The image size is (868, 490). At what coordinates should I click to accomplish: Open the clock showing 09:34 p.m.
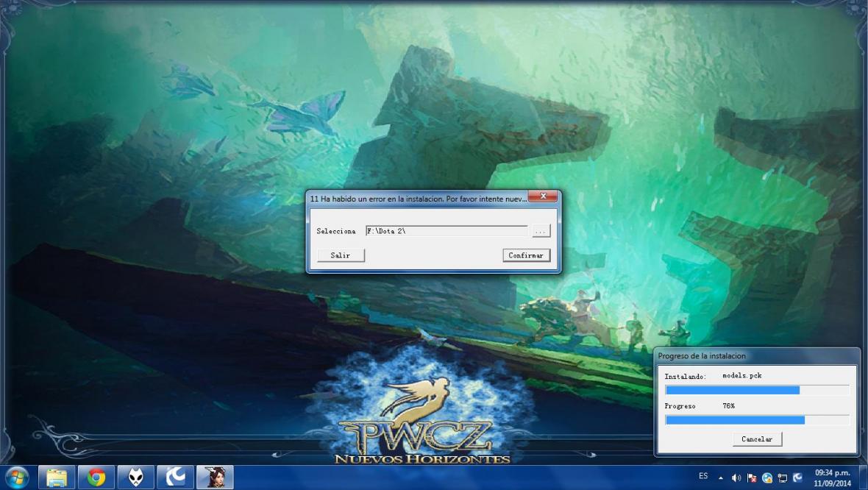click(x=832, y=477)
